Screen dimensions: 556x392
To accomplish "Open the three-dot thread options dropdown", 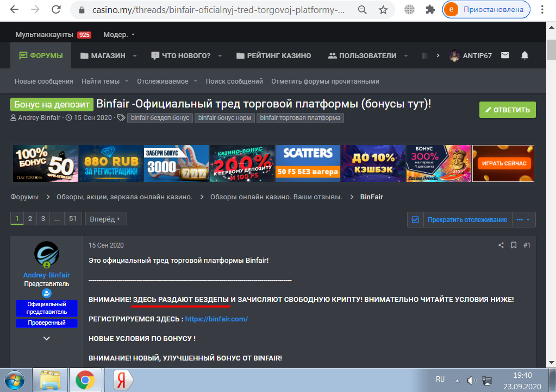I will (x=523, y=220).
